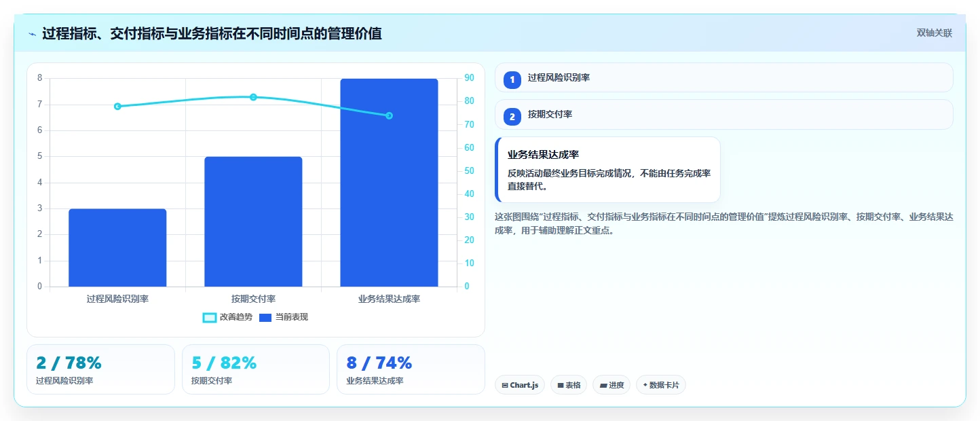980x421 pixels.
Task: Click the number 1 badge
Action: [x=512, y=79]
